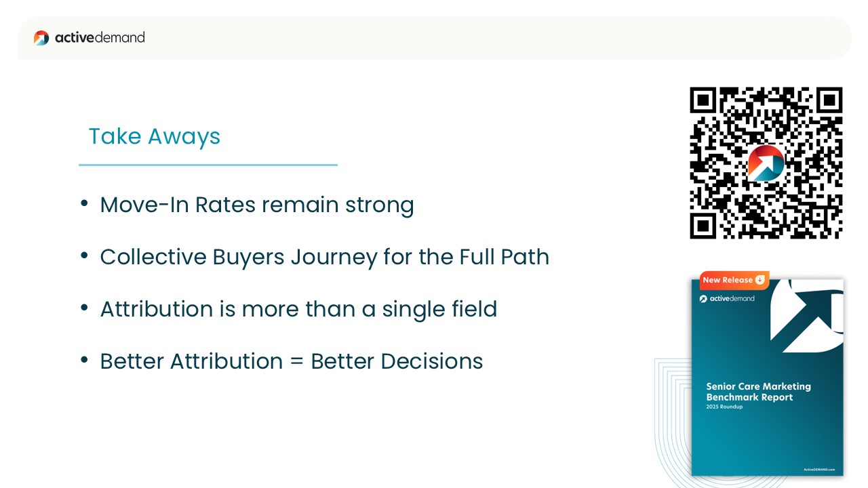Viewport: 868px width, 488px height.
Task: Select the "Take Aways" slide title
Action: coord(155,136)
